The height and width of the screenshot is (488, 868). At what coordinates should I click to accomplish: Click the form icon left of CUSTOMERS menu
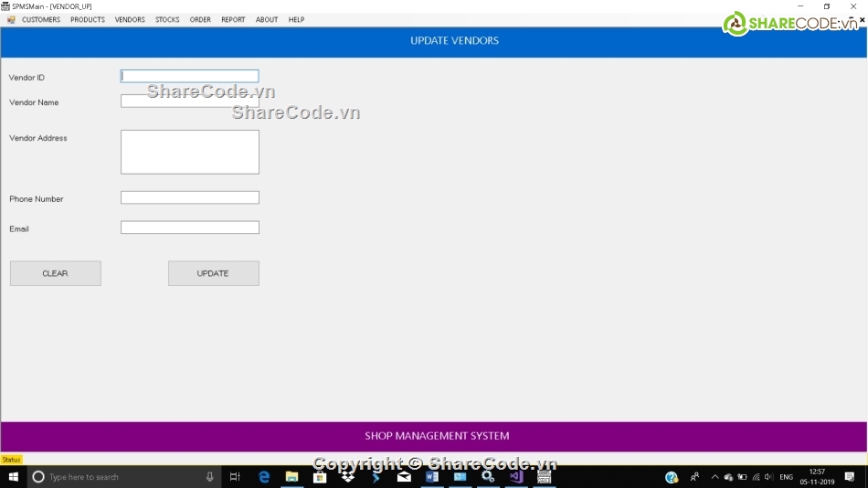pos(11,19)
